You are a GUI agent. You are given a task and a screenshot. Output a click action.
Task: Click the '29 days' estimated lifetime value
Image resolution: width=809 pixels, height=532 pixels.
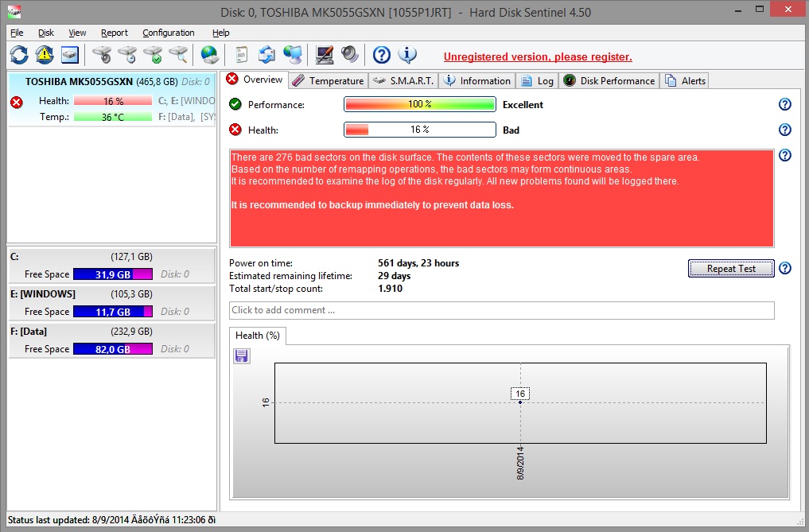[x=395, y=276]
